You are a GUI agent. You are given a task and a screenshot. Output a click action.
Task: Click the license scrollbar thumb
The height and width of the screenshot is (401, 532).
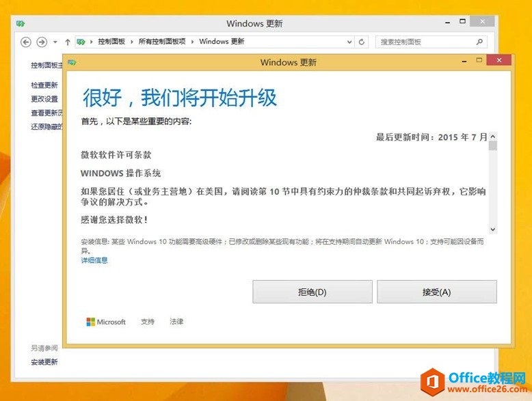[493, 146]
